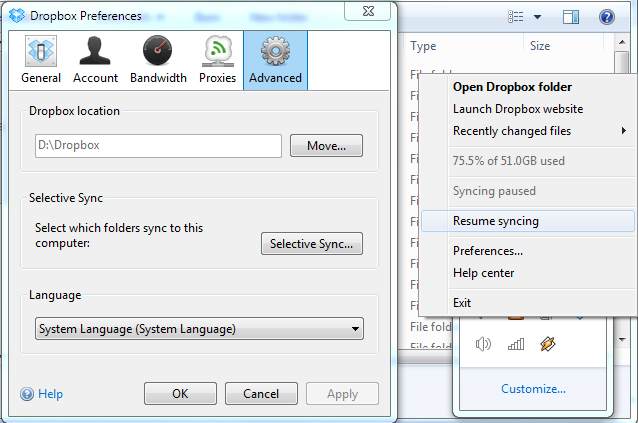Open the Help link in preferences

click(50, 394)
